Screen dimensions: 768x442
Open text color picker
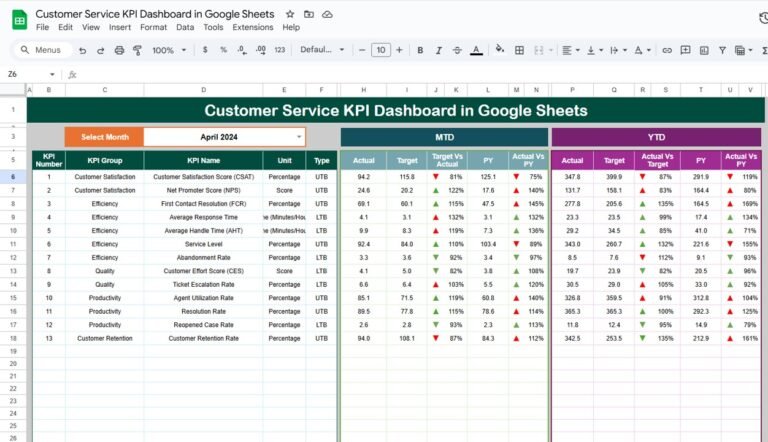point(476,50)
